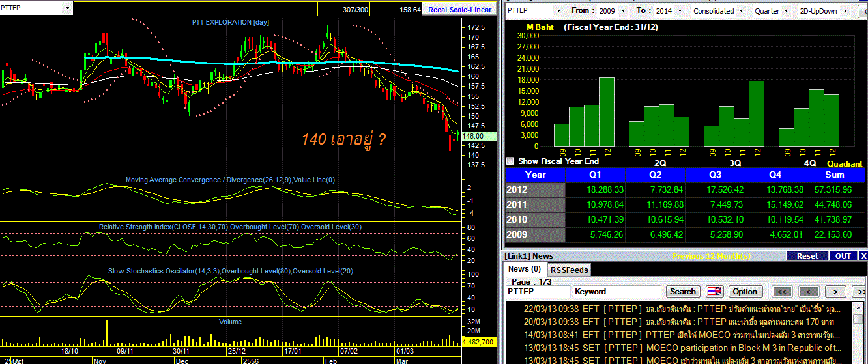Image resolution: width=868 pixels, height=364 pixels.
Task: Click the Search news button
Action: (683, 292)
